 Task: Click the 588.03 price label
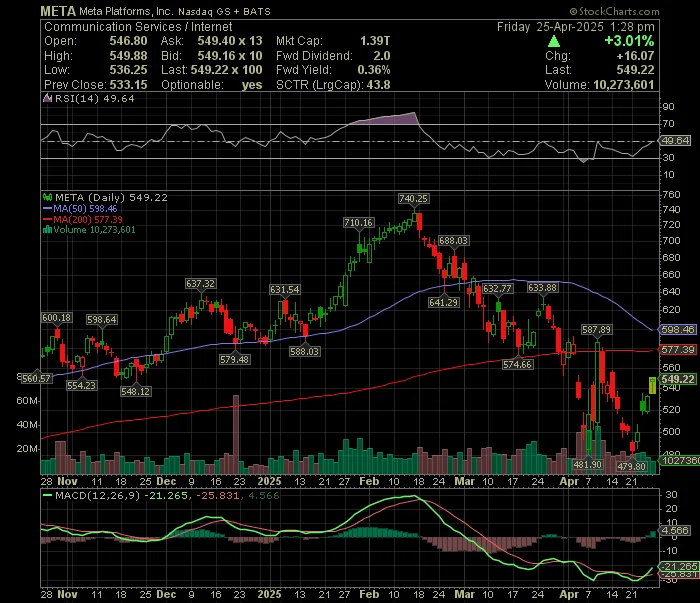tap(304, 352)
